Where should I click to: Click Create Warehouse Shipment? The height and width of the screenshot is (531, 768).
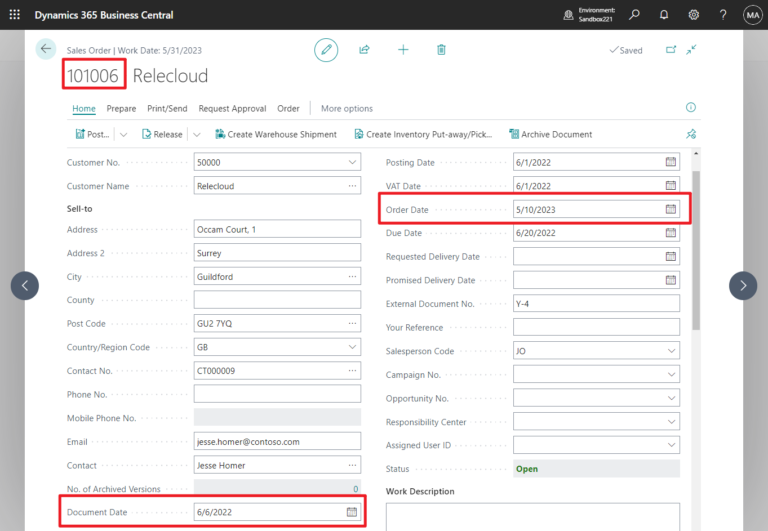pos(276,134)
